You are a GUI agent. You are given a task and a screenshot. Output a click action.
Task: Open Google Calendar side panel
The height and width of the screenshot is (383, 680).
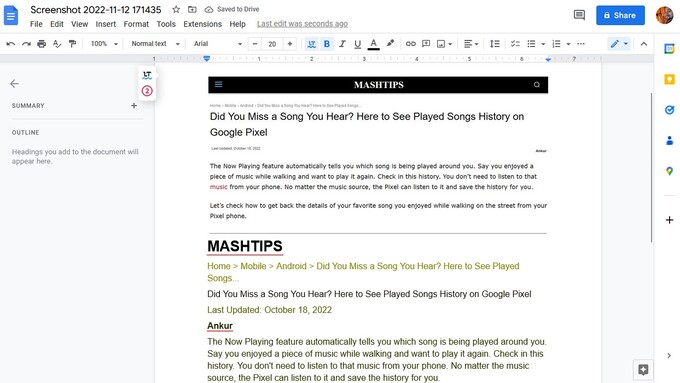[x=669, y=49]
